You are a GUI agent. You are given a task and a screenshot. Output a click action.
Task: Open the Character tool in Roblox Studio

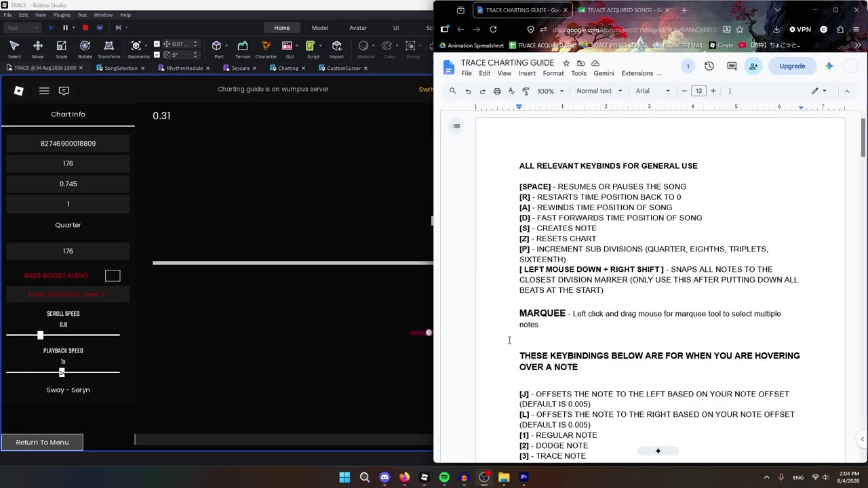click(x=266, y=49)
